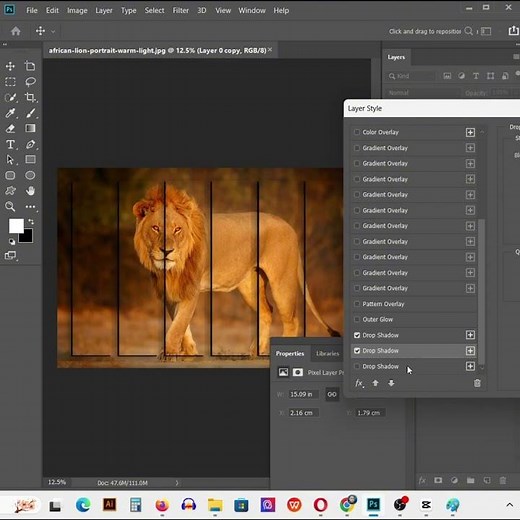Select the Brush tool
This screenshot has height=520, width=520.
tap(30, 113)
